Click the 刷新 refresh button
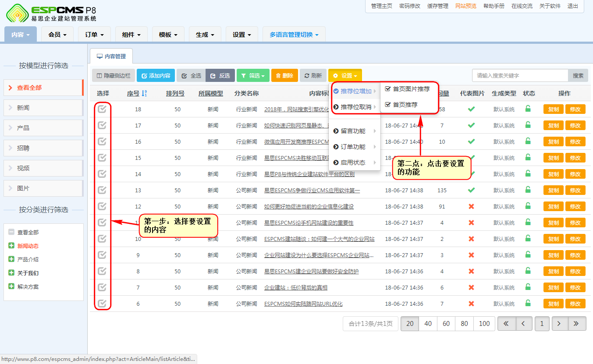Screen dimensions: 593x364 tap(313, 75)
